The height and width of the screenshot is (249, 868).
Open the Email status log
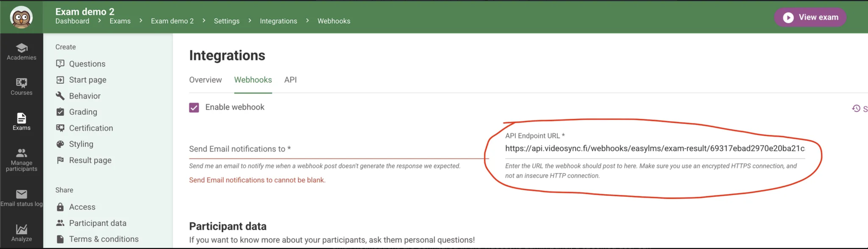pos(21,198)
